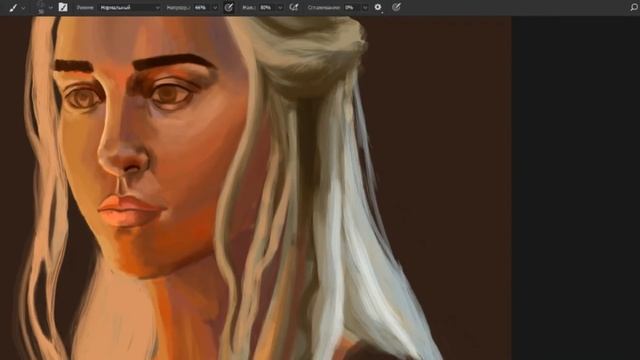This screenshot has width=640, height=360.
Task: Click the search icon at top right
Action: point(634,7)
